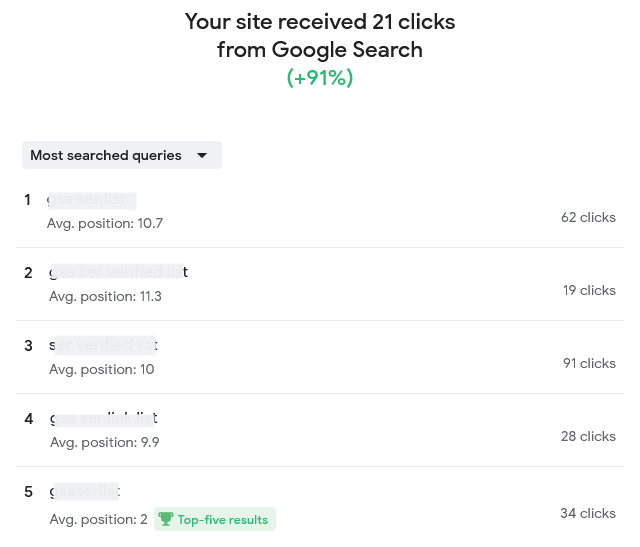Click rank number 3 in the list
This screenshot has width=640, height=547.
29,346
